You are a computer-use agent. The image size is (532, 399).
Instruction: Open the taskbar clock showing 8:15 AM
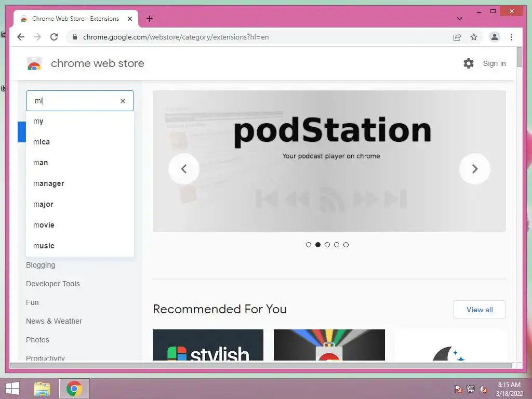(509, 389)
